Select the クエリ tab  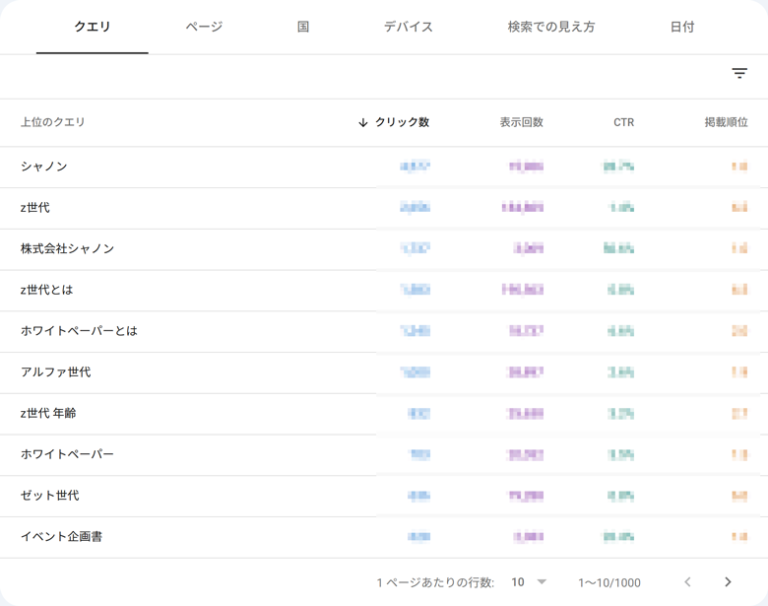click(92, 27)
